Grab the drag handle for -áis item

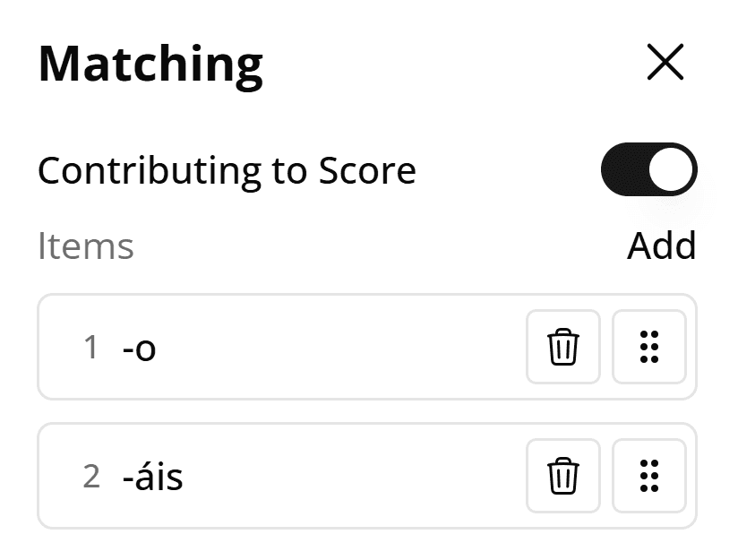[x=649, y=476]
